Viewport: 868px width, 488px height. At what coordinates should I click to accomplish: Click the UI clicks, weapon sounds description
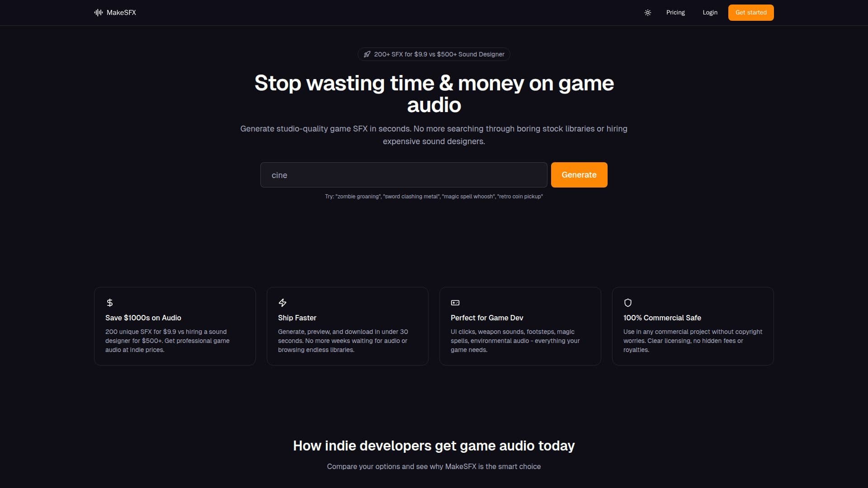[x=515, y=341]
